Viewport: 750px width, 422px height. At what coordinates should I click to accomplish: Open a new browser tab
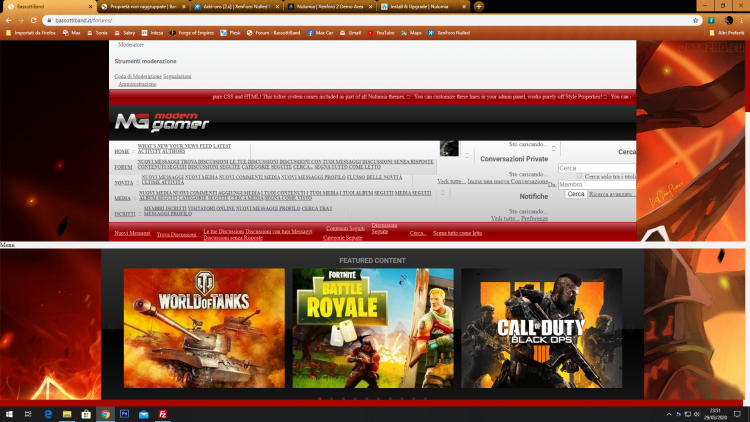[479, 6]
